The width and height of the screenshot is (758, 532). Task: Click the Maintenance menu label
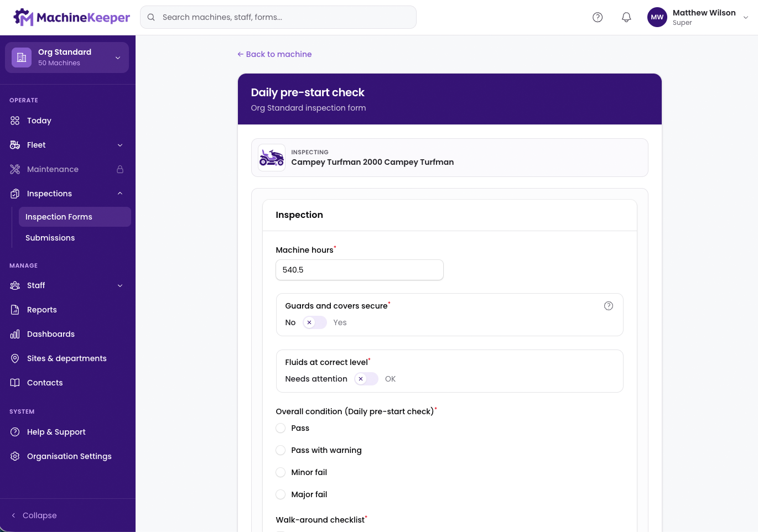(x=53, y=169)
